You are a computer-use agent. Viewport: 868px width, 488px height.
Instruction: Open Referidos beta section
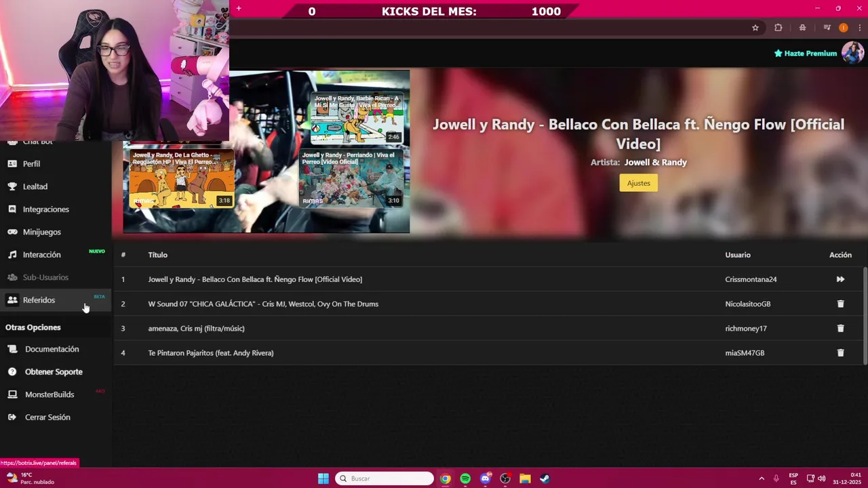point(56,300)
